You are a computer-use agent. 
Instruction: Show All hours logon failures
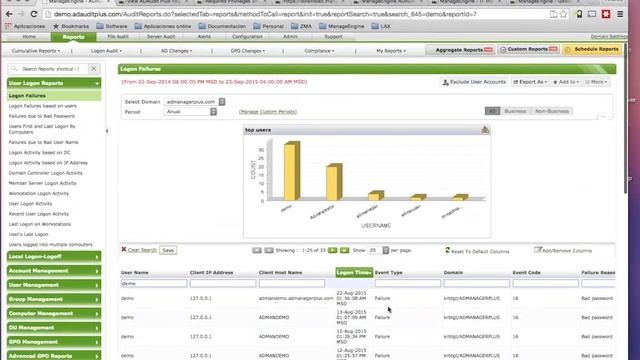coord(492,111)
